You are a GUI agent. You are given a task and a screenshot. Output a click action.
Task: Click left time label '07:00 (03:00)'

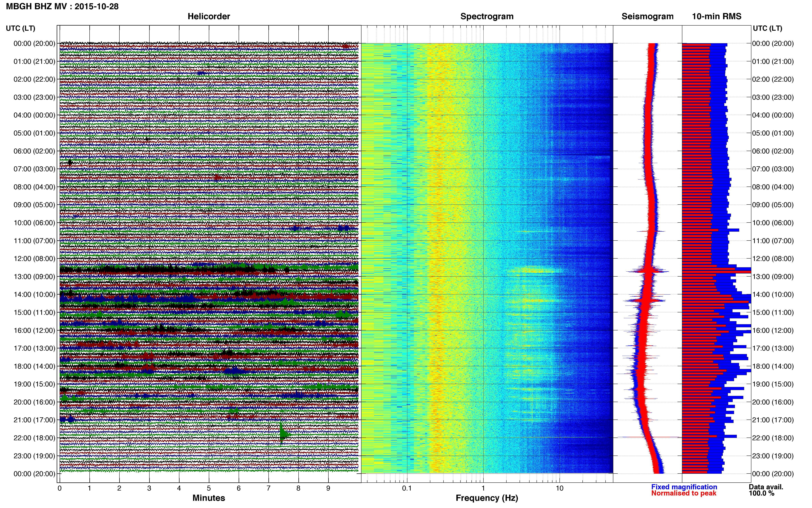click(x=34, y=169)
